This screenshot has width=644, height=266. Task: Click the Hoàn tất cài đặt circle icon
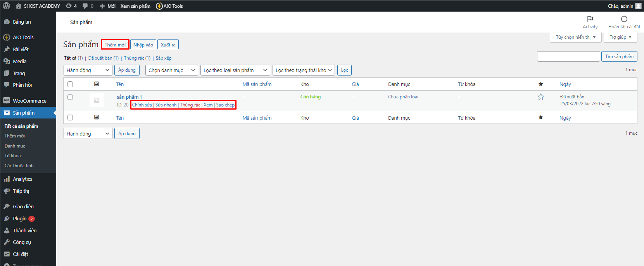click(624, 19)
